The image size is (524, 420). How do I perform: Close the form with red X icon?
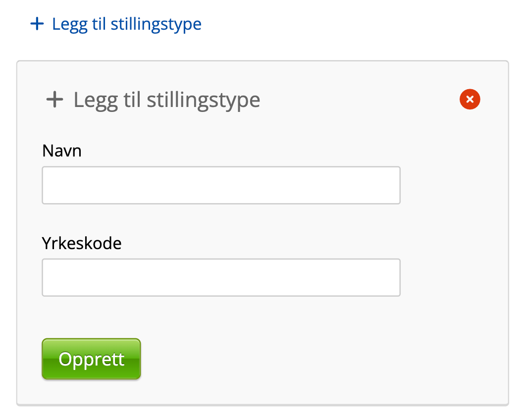click(x=470, y=100)
